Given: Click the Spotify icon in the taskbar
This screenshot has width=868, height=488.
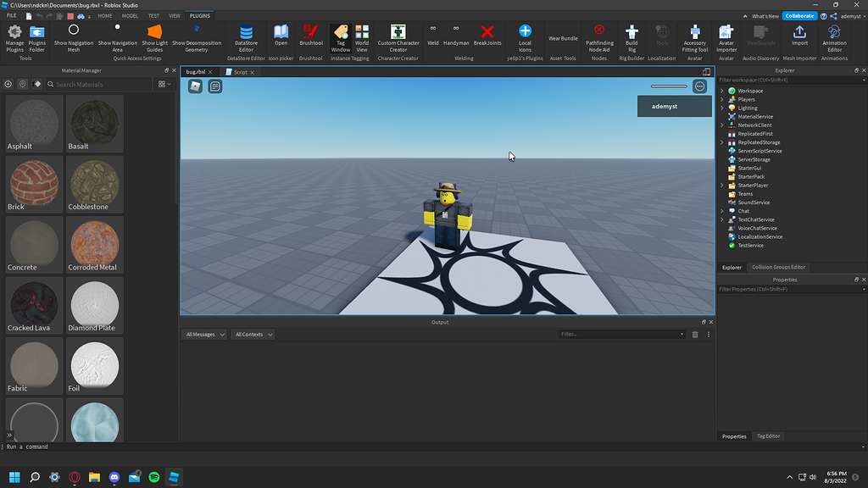Looking at the screenshot, I should [x=154, y=477].
